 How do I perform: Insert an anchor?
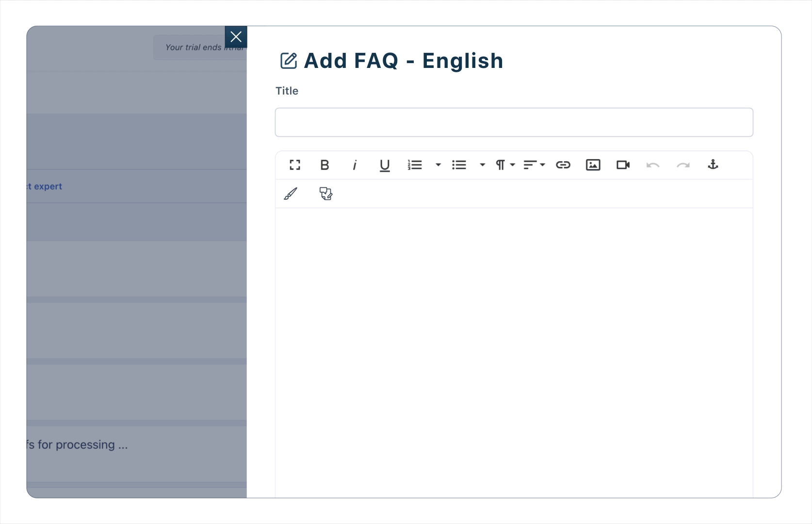(713, 164)
